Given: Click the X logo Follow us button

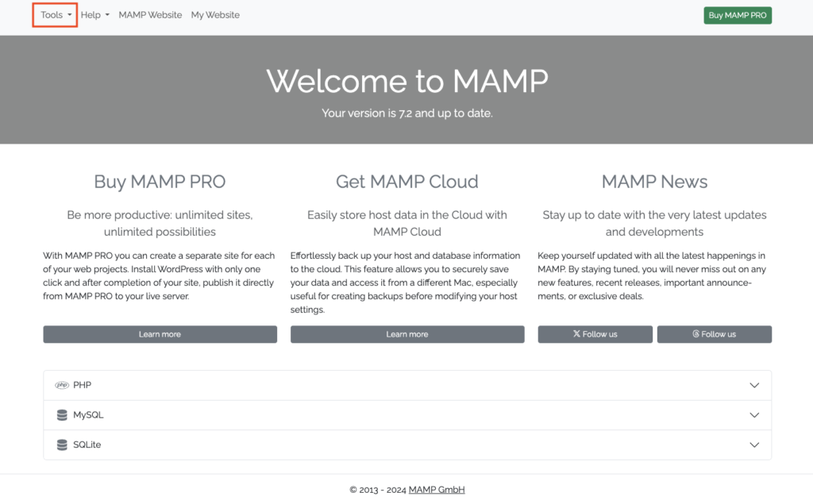Looking at the screenshot, I should click(x=595, y=334).
